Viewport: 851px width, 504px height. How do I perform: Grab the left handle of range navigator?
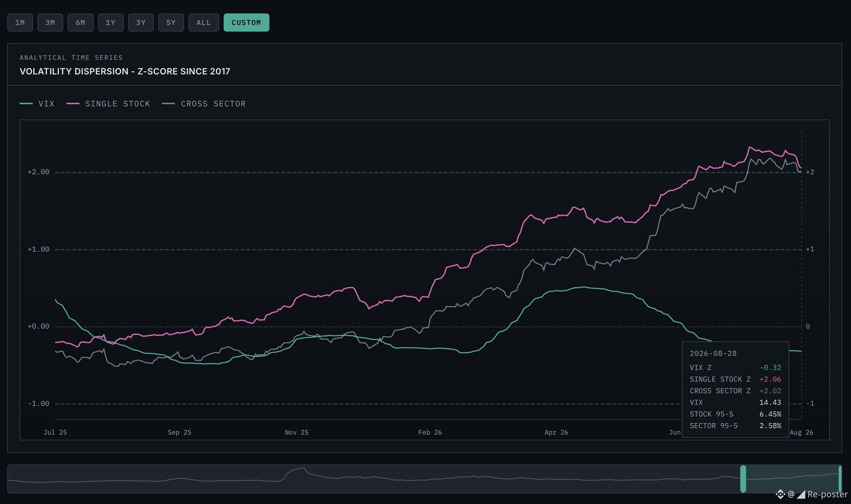pyautogui.click(x=743, y=479)
